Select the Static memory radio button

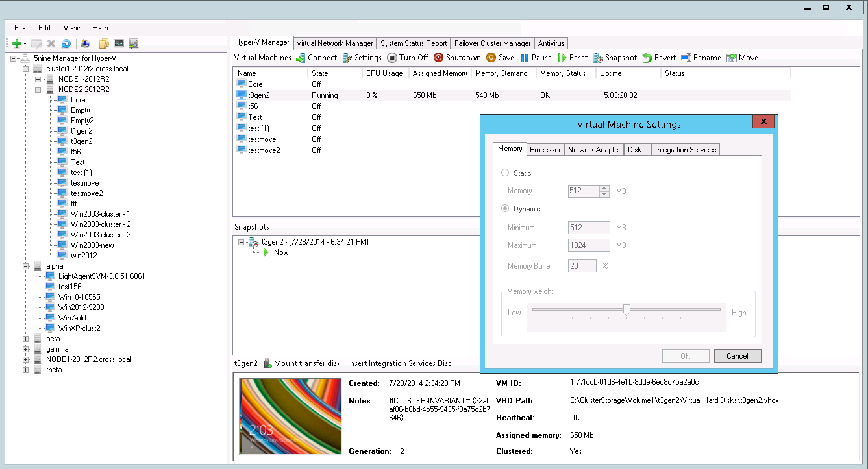click(x=505, y=173)
